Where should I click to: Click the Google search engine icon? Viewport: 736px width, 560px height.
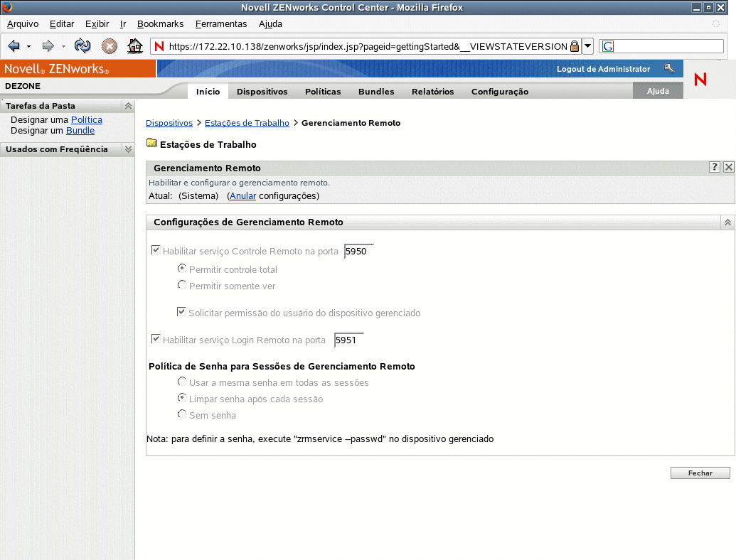(x=608, y=46)
